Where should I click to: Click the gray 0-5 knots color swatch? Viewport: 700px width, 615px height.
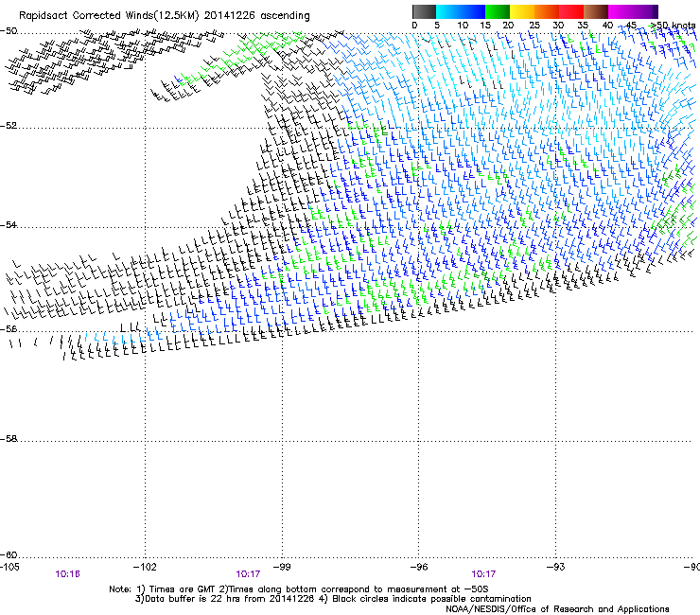424,11
